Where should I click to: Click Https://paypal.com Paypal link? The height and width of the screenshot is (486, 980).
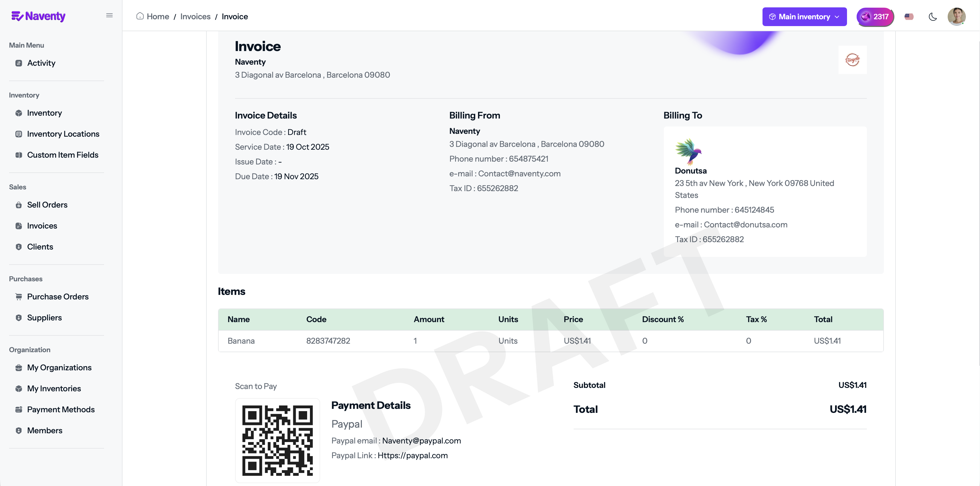pos(412,455)
